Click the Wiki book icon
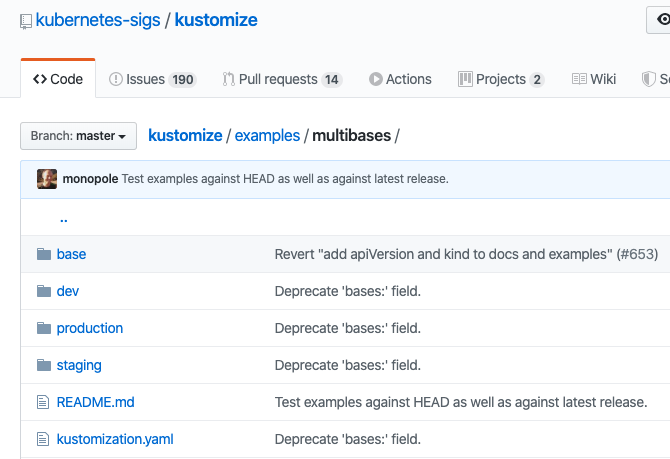This screenshot has width=670, height=459. click(x=579, y=79)
